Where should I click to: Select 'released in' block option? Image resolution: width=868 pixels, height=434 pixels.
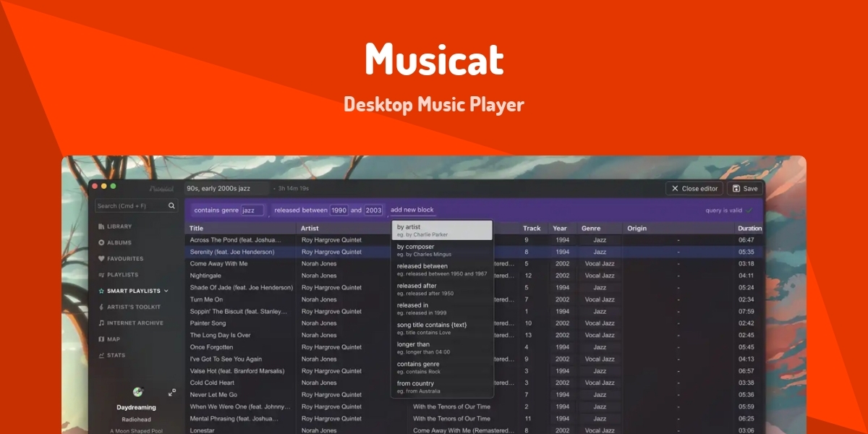point(442,308)
